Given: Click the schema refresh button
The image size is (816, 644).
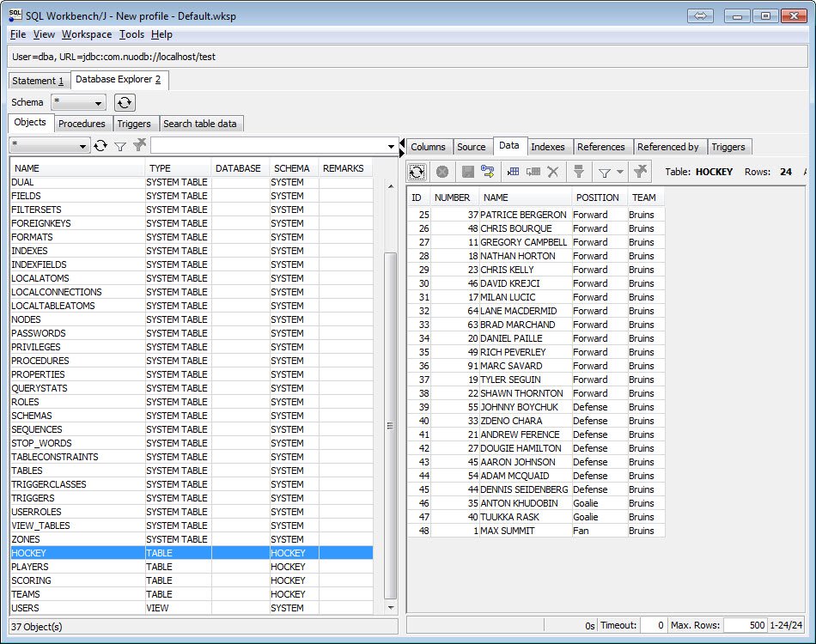Looking at the screenshot, I should coord(125,102).
